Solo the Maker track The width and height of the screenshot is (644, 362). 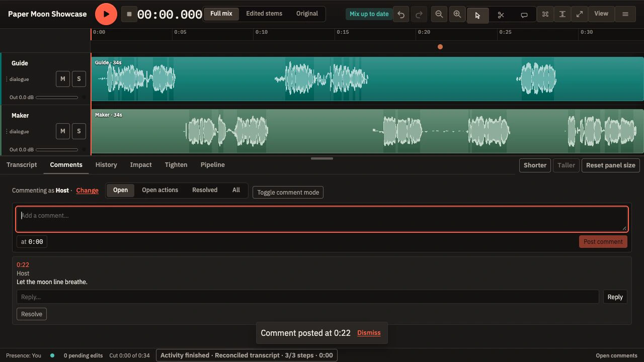(79, 131)
